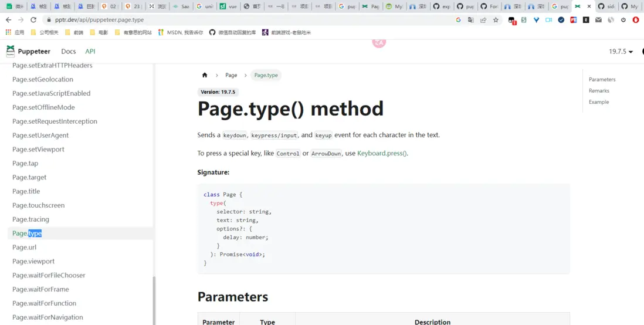
Task: Click the address bar URL field
Action: 235,20
